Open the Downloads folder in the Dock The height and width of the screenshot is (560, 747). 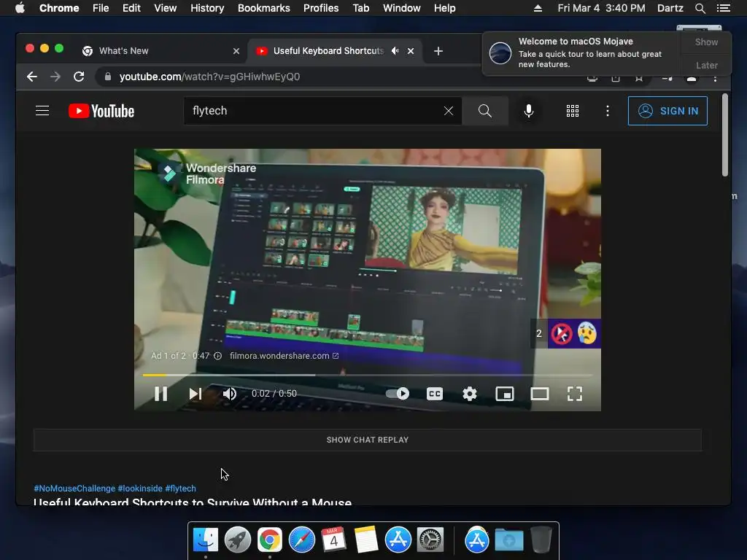tap(508, 540)
